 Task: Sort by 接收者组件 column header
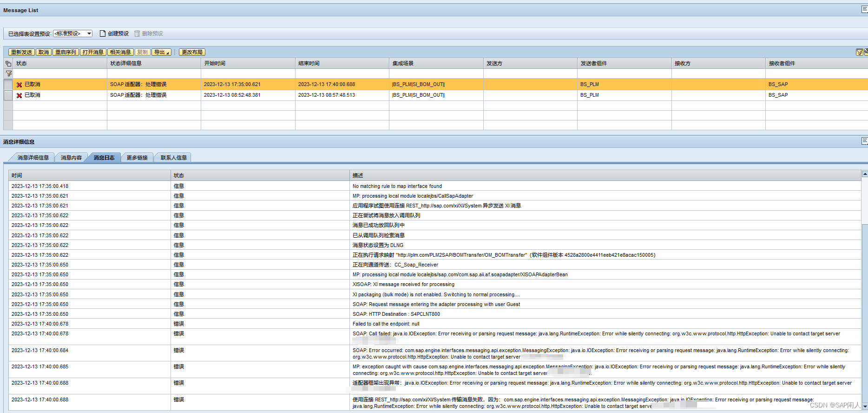[x=816, y=63]
